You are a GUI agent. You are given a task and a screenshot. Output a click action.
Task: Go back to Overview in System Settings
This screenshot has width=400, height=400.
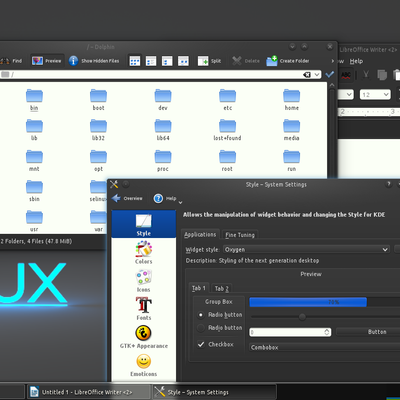127,198
